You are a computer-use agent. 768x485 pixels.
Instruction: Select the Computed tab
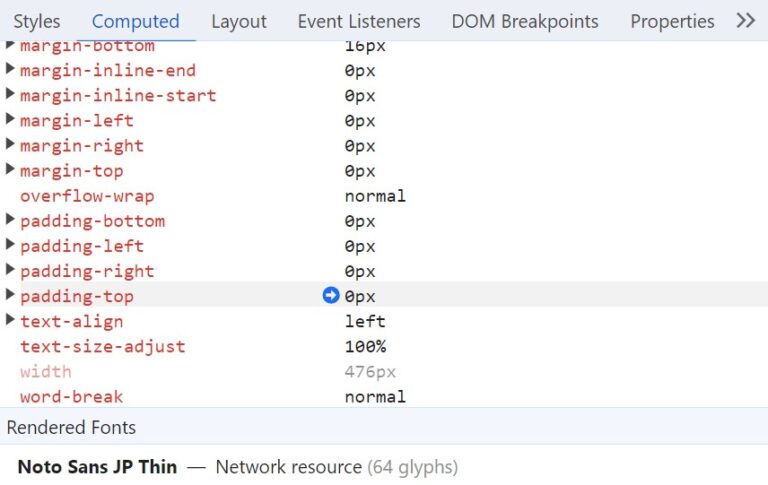coord(135,21)
